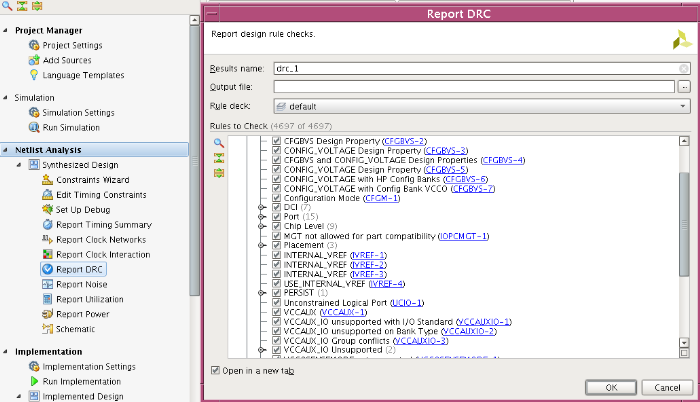700x402 pixels.
Task: Click the Project Settings icon
Action: [x=34, y=45]
